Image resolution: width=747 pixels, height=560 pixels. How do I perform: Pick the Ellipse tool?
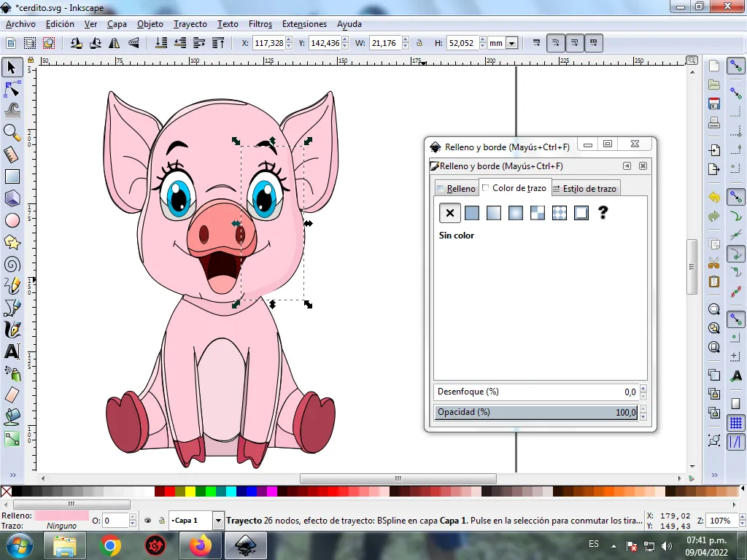pos(12,220)
